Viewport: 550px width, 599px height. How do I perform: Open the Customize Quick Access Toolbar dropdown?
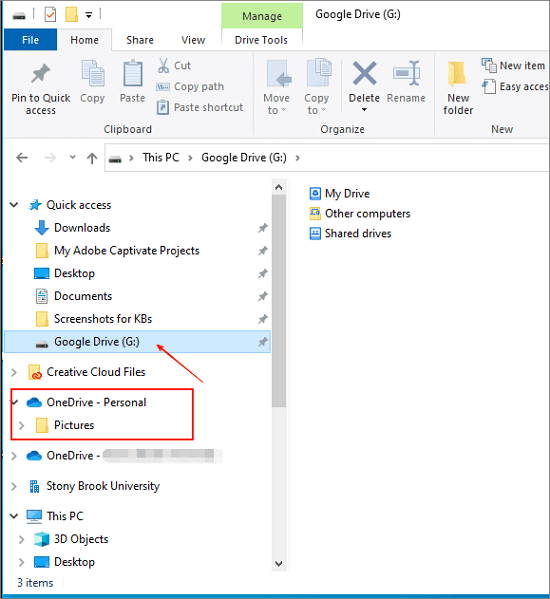click(x=89, y=15)
